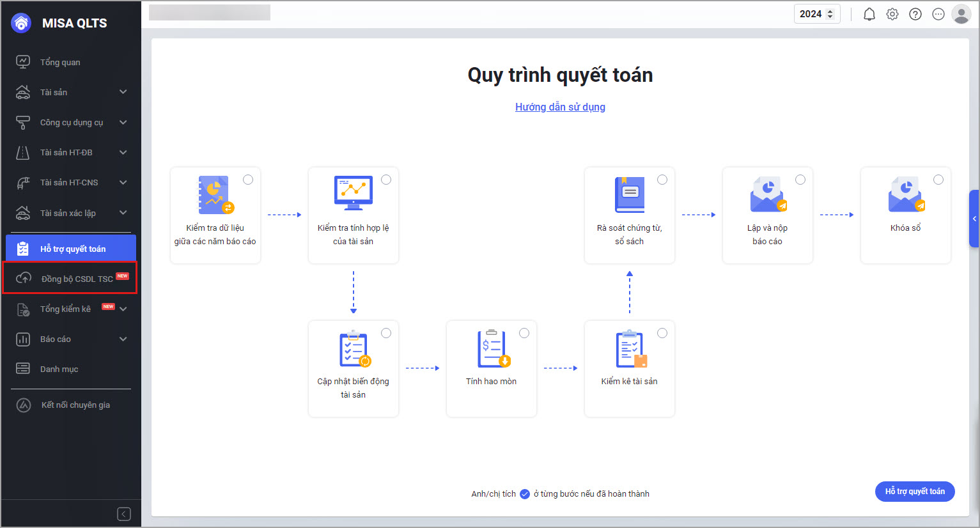Click the Quy trình quyết toán heading

[560, 75]
